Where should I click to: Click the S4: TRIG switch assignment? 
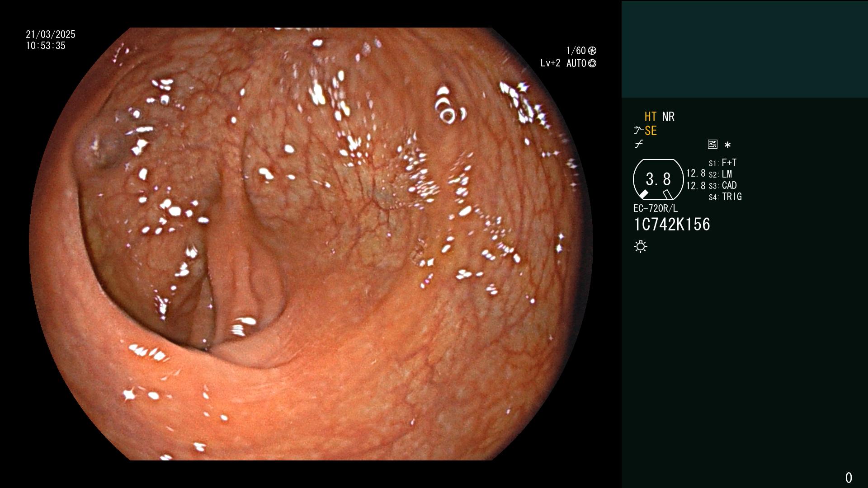tap(725, 197)
